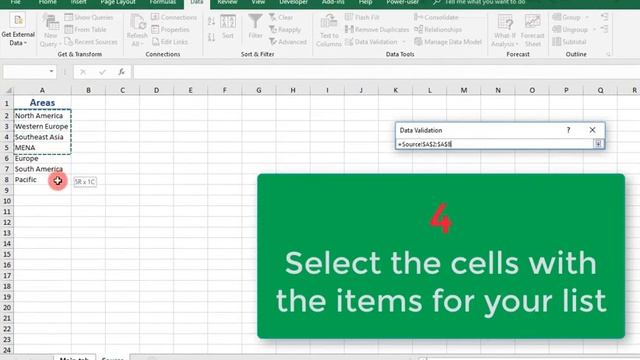
Task: Open Relationships
Action: coord(438,29)
